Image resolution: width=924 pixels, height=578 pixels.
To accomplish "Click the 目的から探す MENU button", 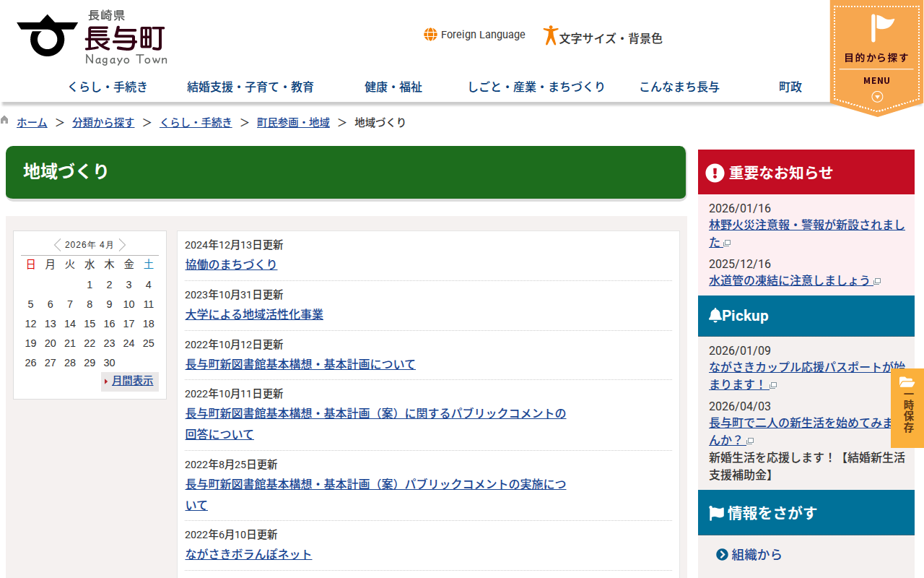I will [876, 58].
